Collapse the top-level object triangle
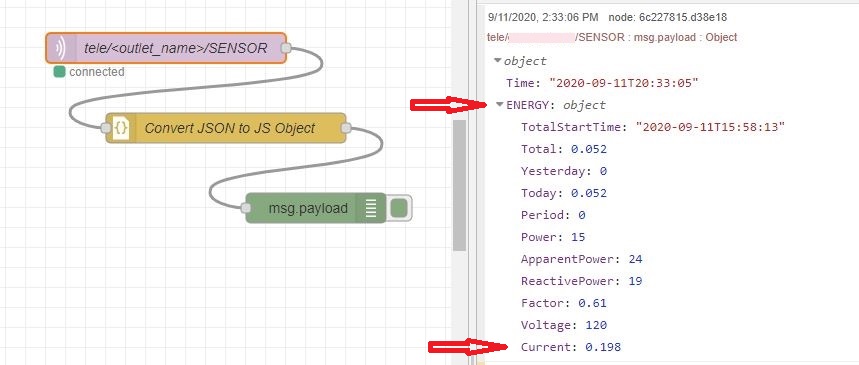Viewport: 859px width, 365px height. tap(498, 61)
